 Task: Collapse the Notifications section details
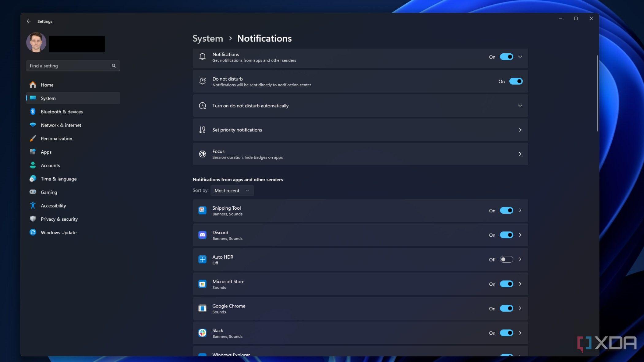[x=520, y=57]
